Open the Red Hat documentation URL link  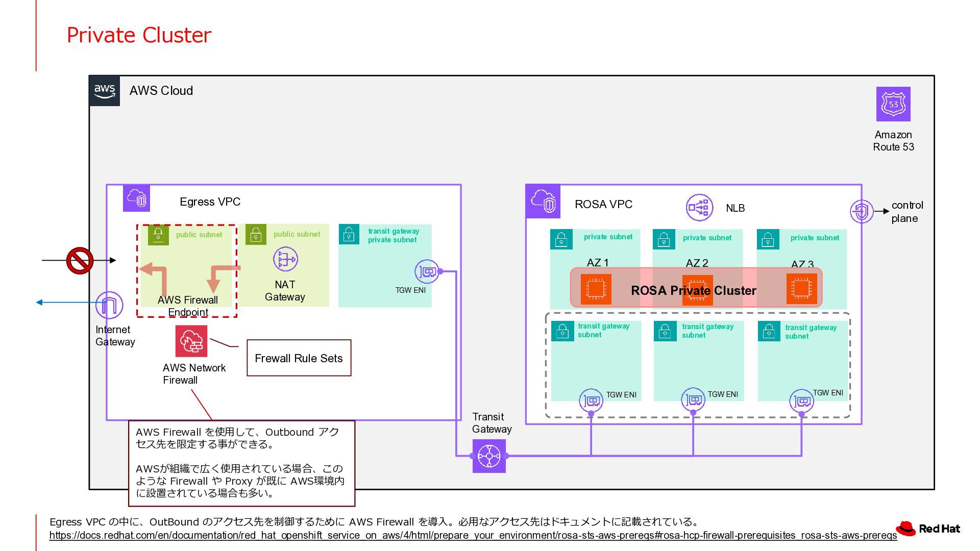tap(473, 536)
